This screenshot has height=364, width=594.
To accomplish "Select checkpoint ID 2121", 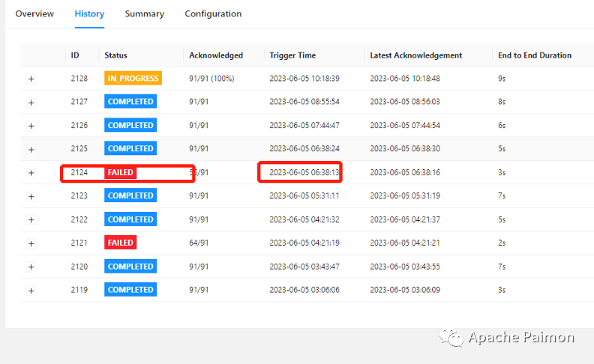I will pyautogui.click(x=79, y=243).
